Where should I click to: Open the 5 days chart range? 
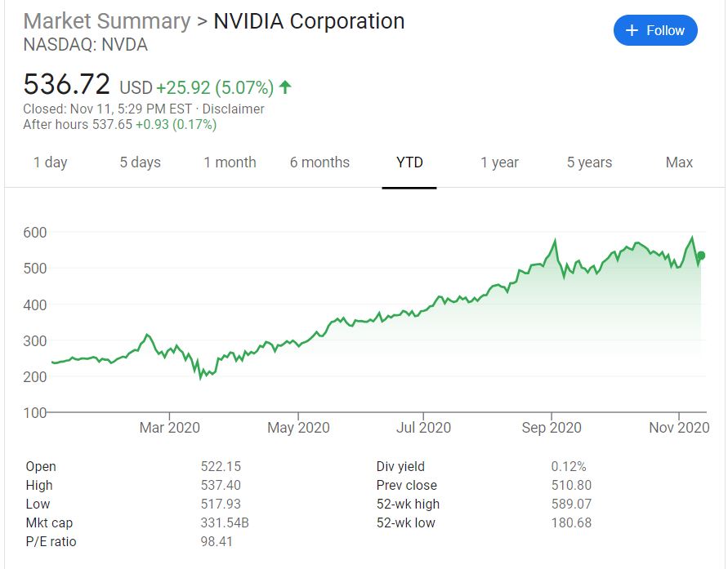pyautogui.click(x=140, y=162)
